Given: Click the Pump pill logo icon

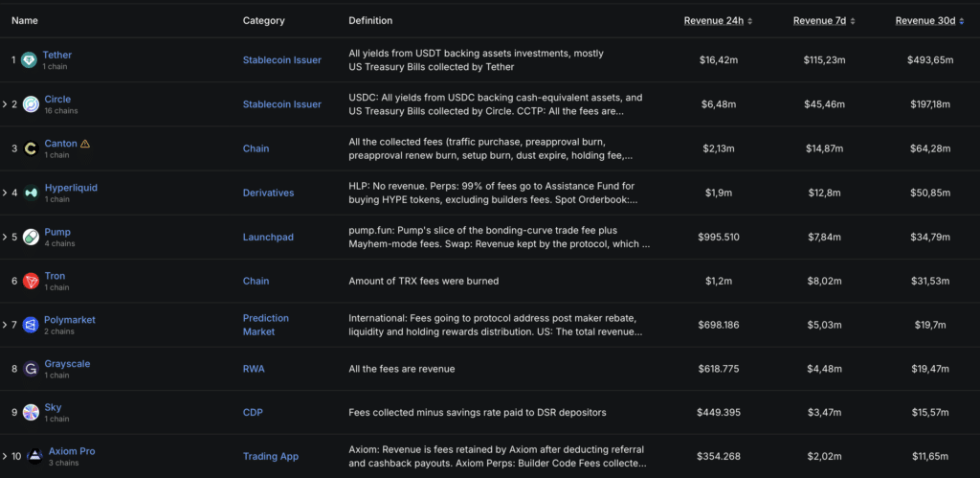Looking at the screenshot, I should pyautogui.click(x=31, y=238).
